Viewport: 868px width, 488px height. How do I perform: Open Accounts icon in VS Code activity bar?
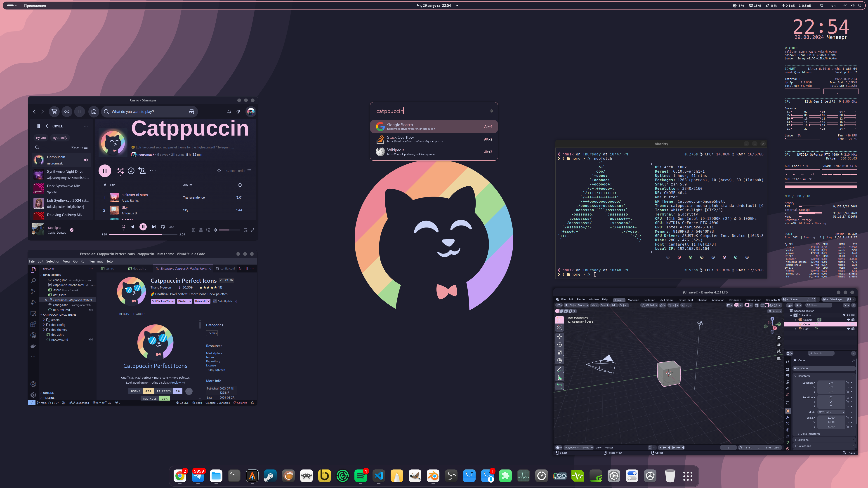point(33,384)
